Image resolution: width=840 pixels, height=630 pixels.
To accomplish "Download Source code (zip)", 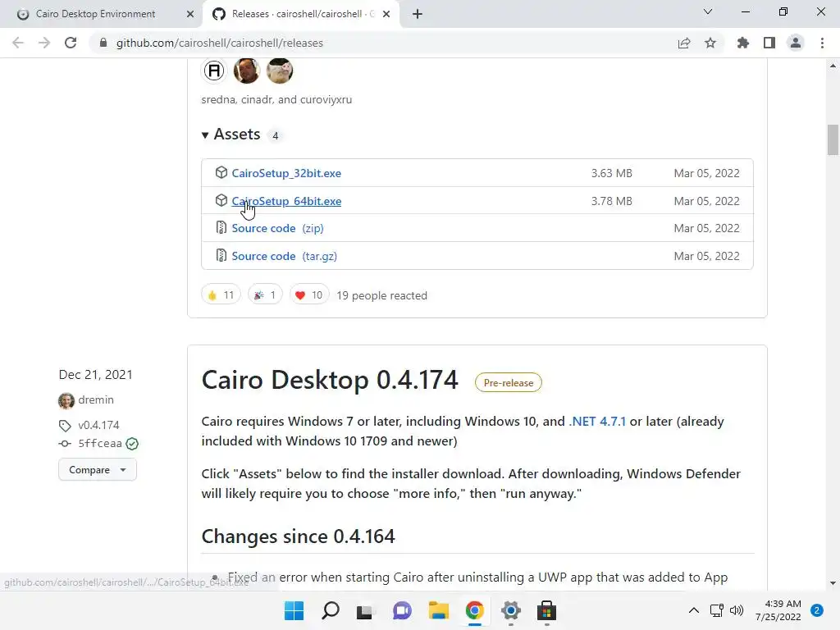I will (277, 228).
